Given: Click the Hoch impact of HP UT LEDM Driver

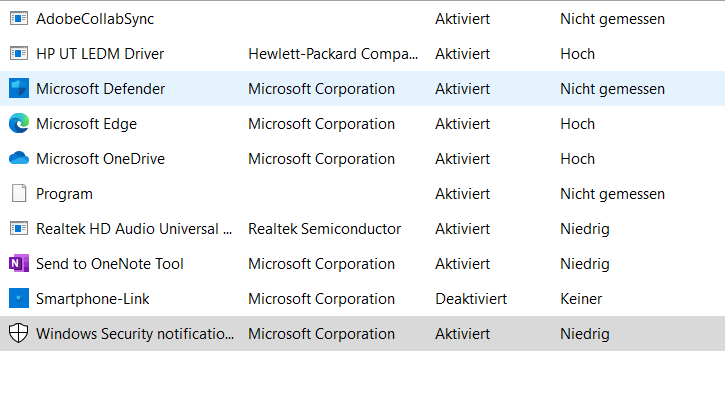Looking at the screenshot, I should pyautogui.click(x=578, y=54).
